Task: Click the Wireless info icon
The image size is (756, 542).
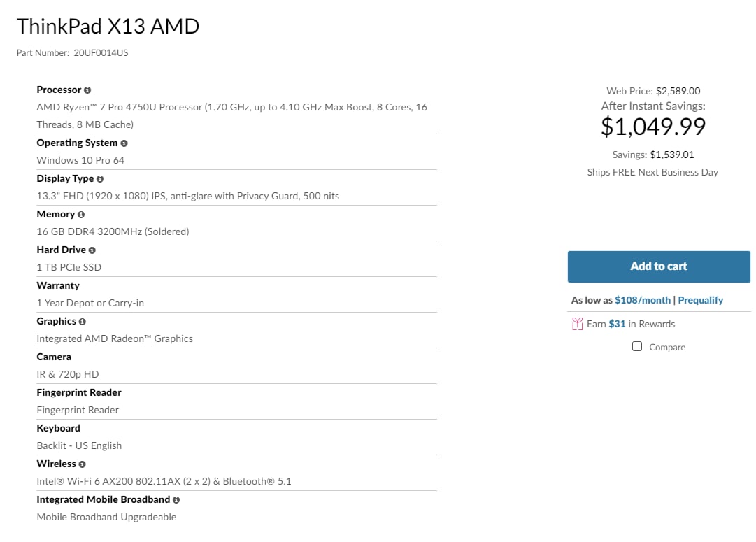Action: click(x=82, y=464)
